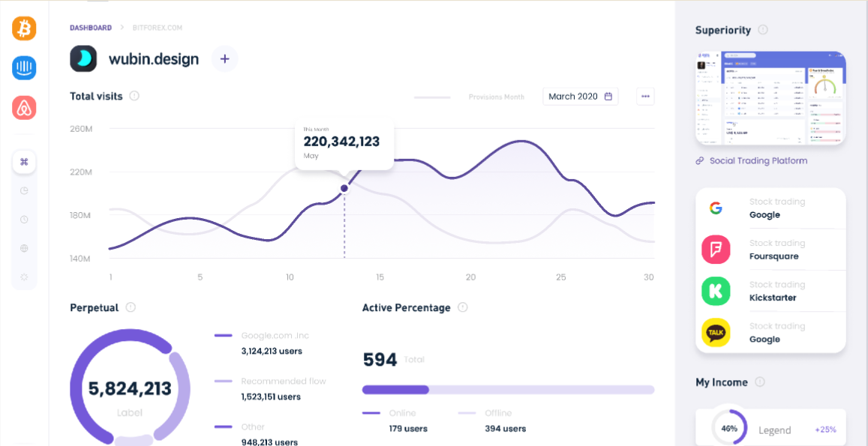Open the Superiority dashboard preview thumbnail

(x=770, y=98)
